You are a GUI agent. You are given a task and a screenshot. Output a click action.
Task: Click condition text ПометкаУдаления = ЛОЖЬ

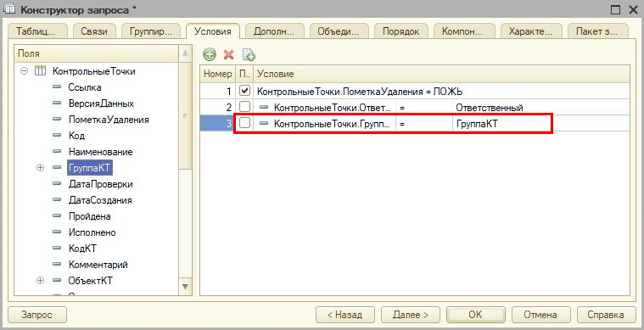(360, 91)
